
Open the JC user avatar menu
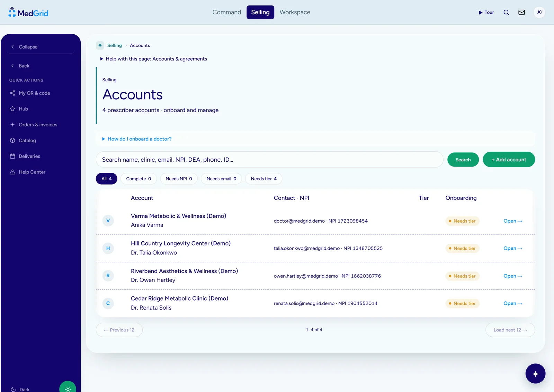point(539,12)
